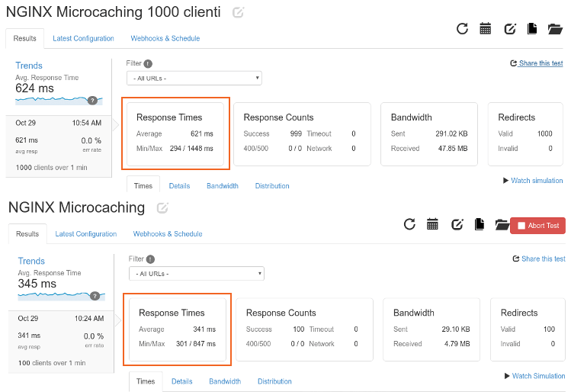Click edit title icon next to 'NGINX Microcaching 1000 clienti'

[x=238, y=12]
